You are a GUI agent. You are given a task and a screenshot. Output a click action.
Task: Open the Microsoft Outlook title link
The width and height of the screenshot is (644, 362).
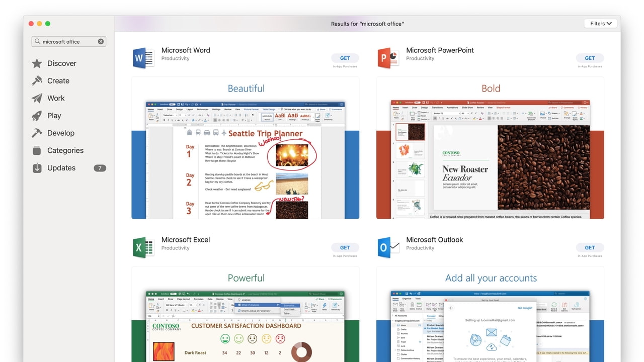(435, 240)
